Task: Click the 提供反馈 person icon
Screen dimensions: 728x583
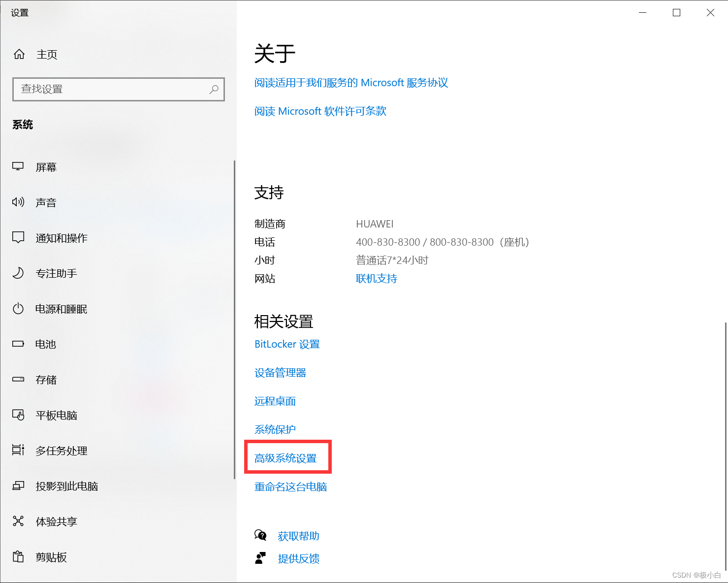Action: pos(260,558)
